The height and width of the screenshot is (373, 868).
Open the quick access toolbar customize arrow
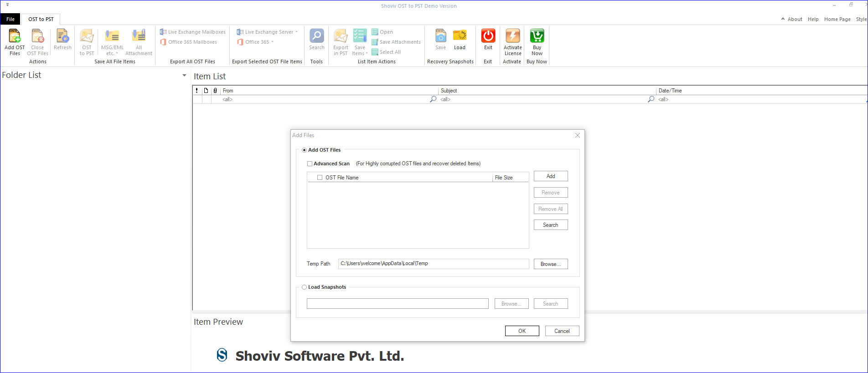7,5
